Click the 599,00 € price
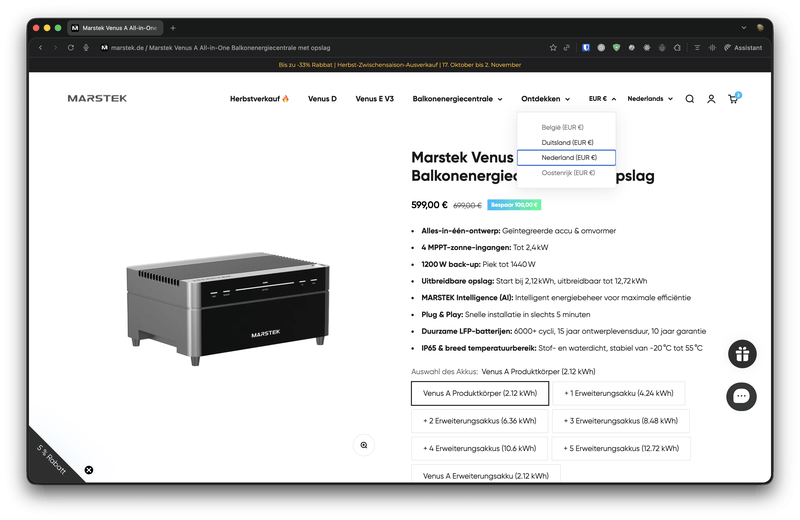800x520 pixels. 429,205
